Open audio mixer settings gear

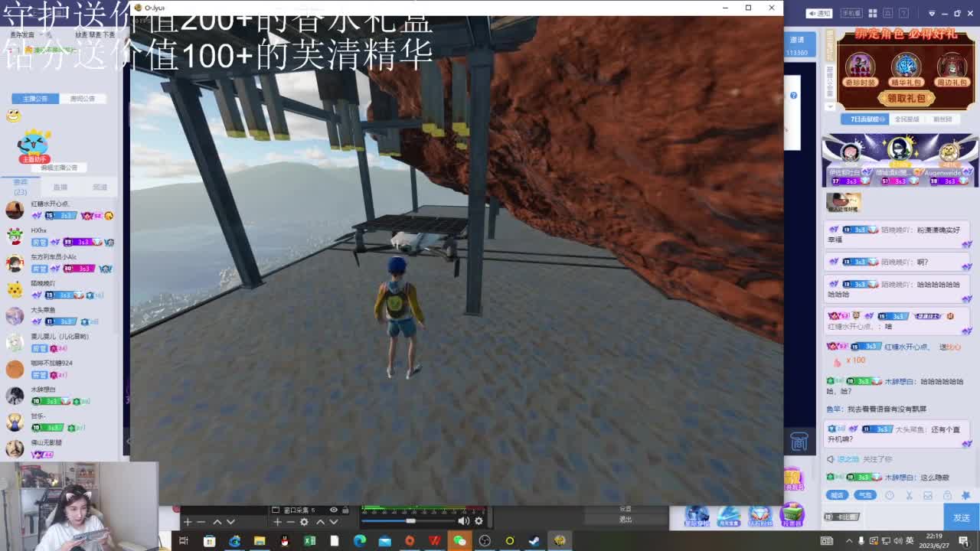tap(479, 521)
